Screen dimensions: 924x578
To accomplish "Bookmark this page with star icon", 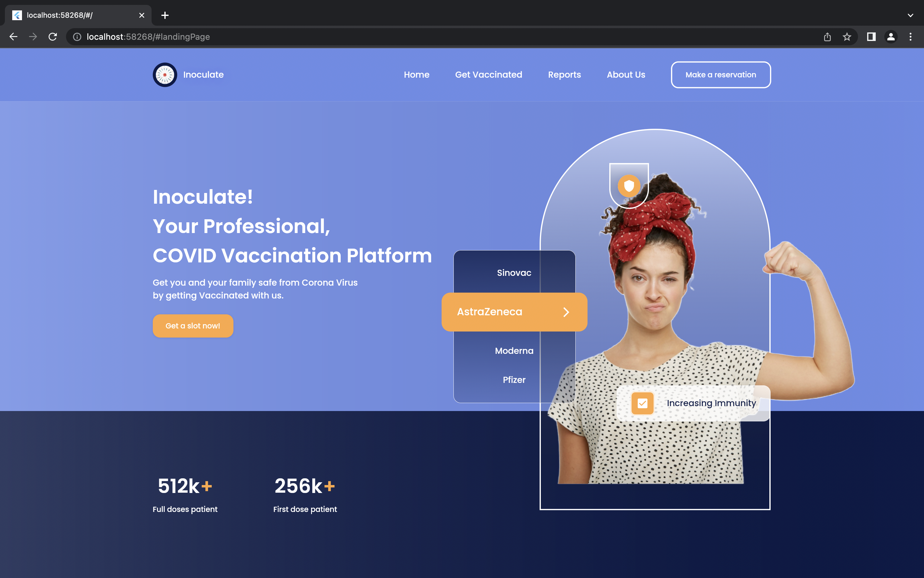I will point(847,37).
